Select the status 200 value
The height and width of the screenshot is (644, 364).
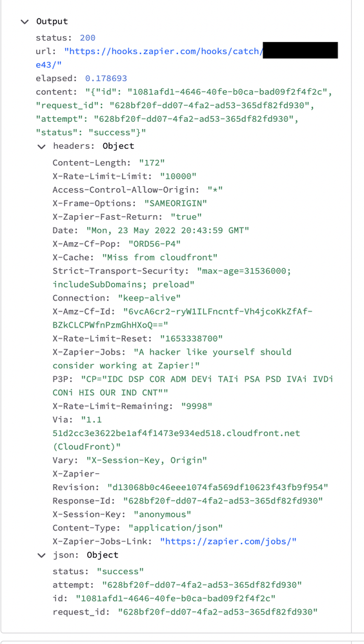(x=88, y=38)
